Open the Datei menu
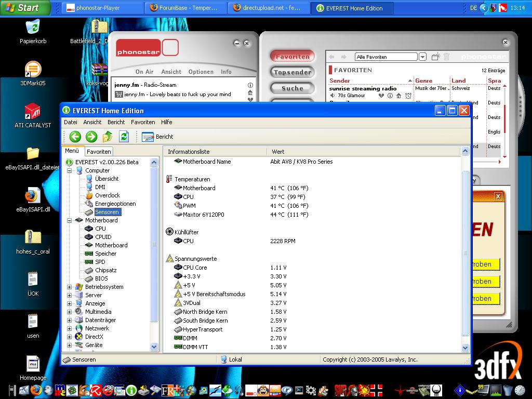This screenshot has height=399, width=532. point(70,122)
